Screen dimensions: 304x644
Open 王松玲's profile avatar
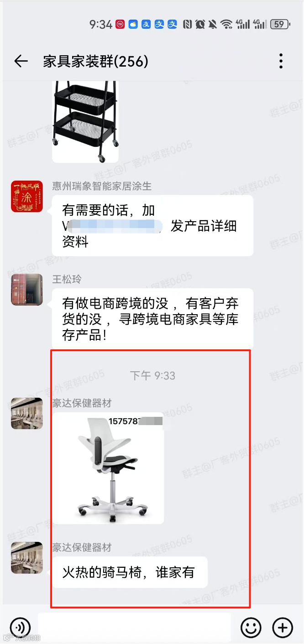(27, 290)
